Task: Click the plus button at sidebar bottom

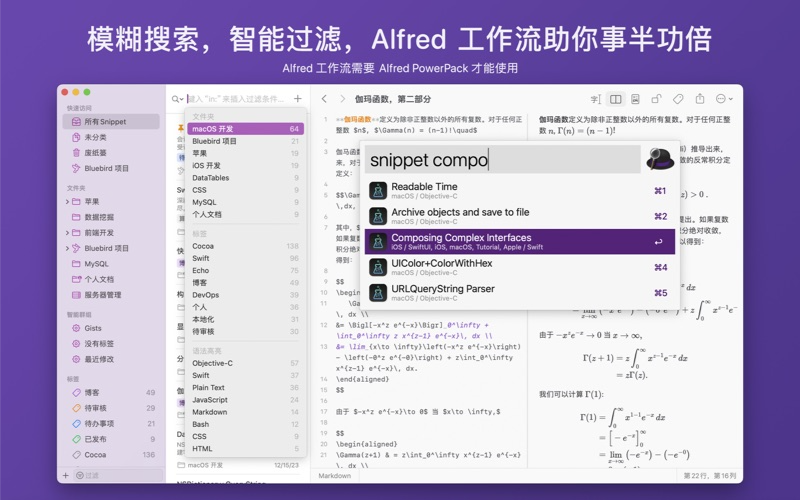Action: point(65,476)
